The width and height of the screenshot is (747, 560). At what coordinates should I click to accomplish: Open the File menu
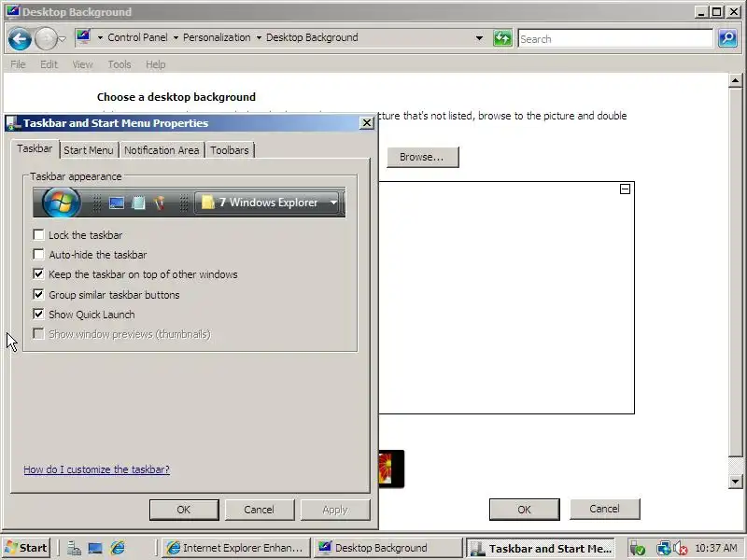(x=18, y=64)
